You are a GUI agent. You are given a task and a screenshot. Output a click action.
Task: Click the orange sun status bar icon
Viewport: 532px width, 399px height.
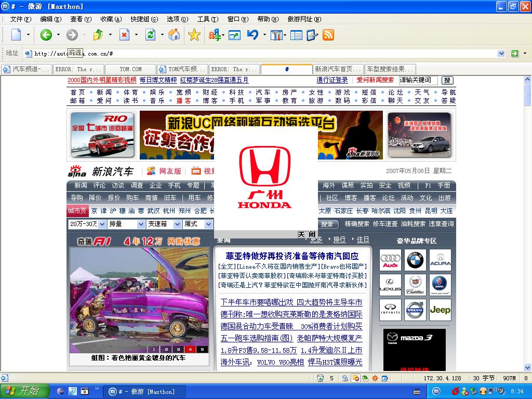click(375, 378)
